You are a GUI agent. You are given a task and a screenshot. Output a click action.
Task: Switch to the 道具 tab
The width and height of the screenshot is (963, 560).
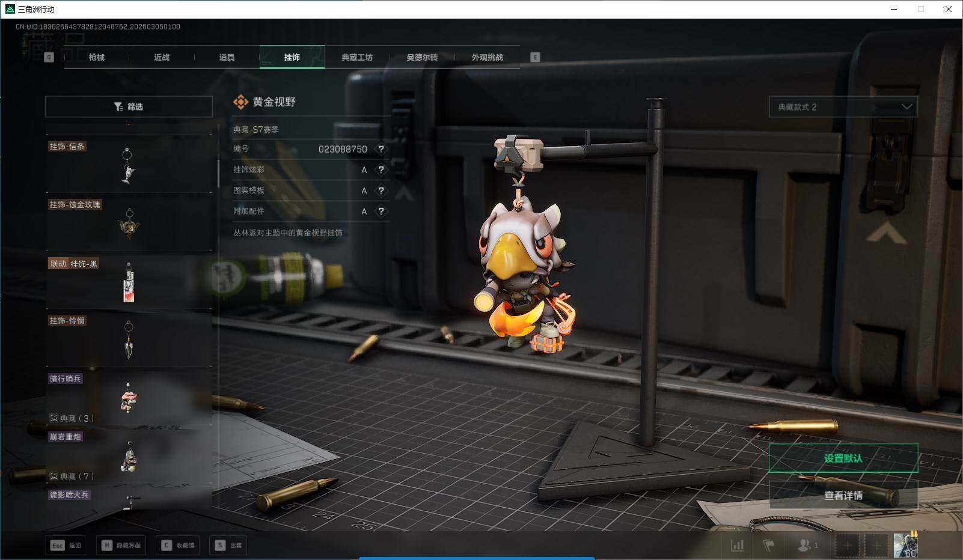point(227,57)
